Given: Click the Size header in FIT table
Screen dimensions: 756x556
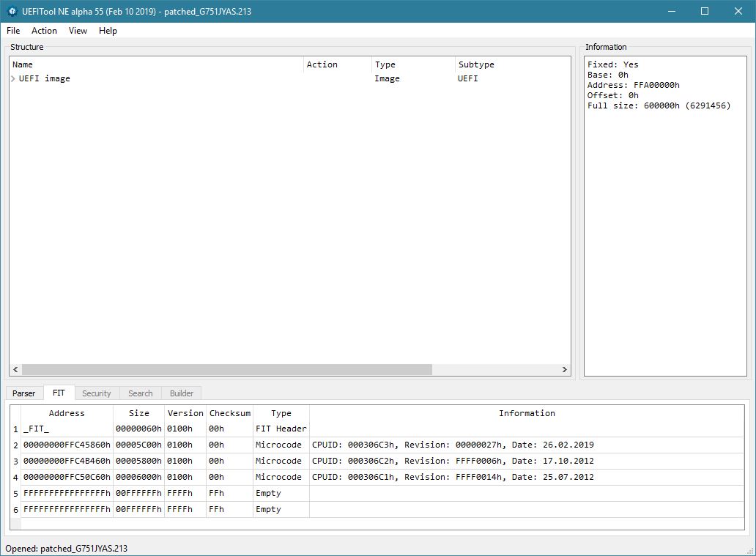Looking at the screenshot, I should (139, 413).
